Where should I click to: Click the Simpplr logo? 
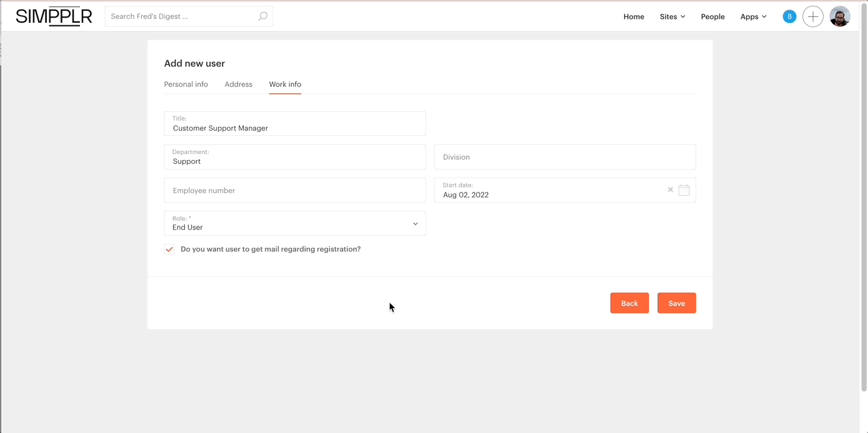[54, 17]
